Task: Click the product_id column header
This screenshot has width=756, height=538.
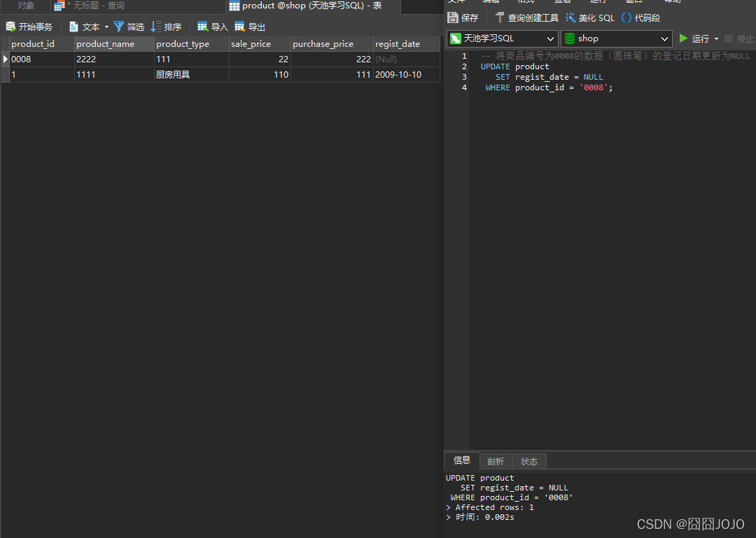Action: tap(42, 44)
